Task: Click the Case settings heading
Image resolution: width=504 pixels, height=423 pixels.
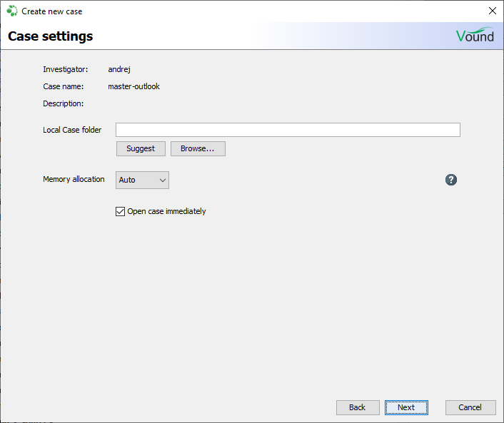Action: pos(51,36)
